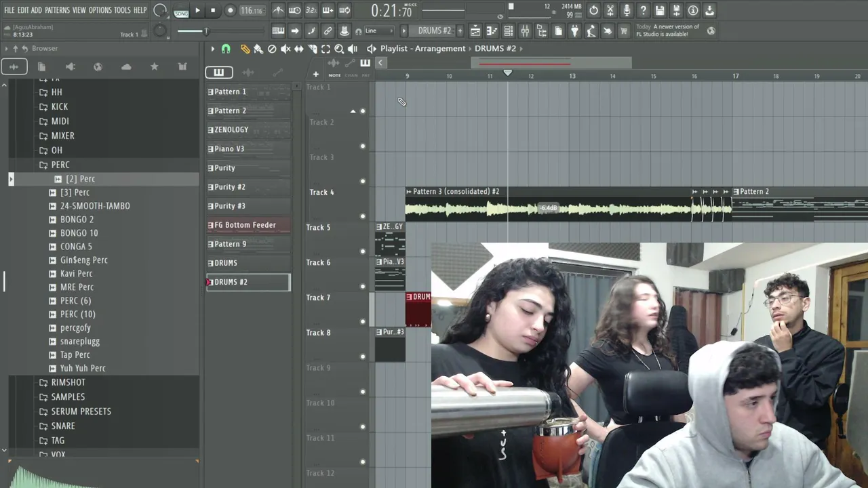Adjust the master volume knob

160,10
